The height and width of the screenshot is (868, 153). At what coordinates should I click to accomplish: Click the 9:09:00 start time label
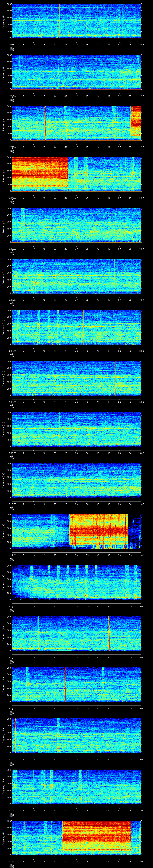point(12,453)
